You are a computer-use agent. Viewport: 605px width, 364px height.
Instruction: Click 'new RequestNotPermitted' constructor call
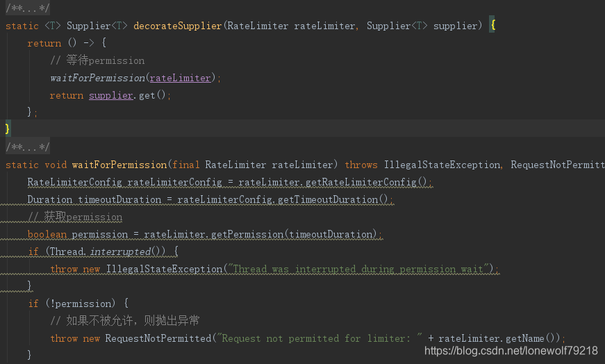coord(147,338)
